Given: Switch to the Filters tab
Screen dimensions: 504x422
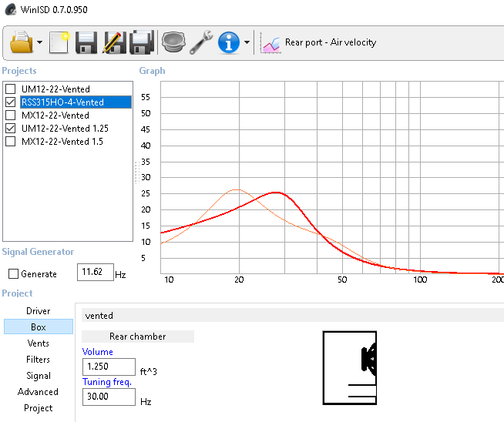Looking at the screenshot, I should click(39, 360).
